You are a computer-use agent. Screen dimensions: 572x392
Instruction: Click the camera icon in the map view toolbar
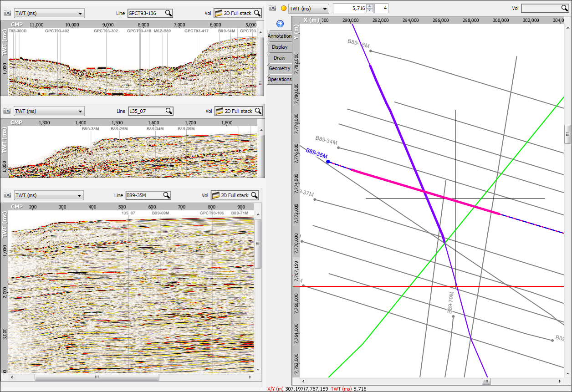coord(272,8)
